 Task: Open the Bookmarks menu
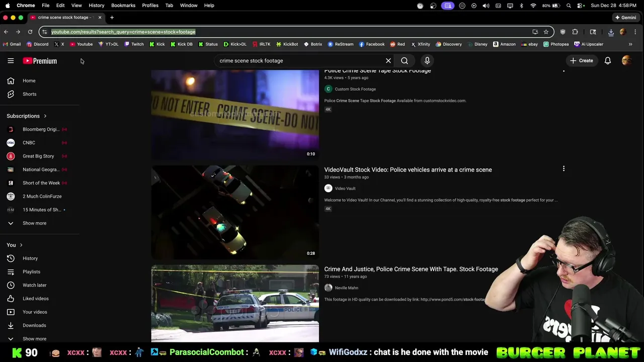click(x=123, y=6)
